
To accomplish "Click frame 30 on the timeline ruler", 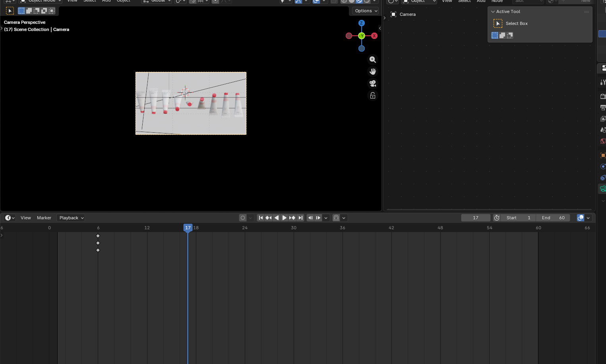I will tap(294, 228).
